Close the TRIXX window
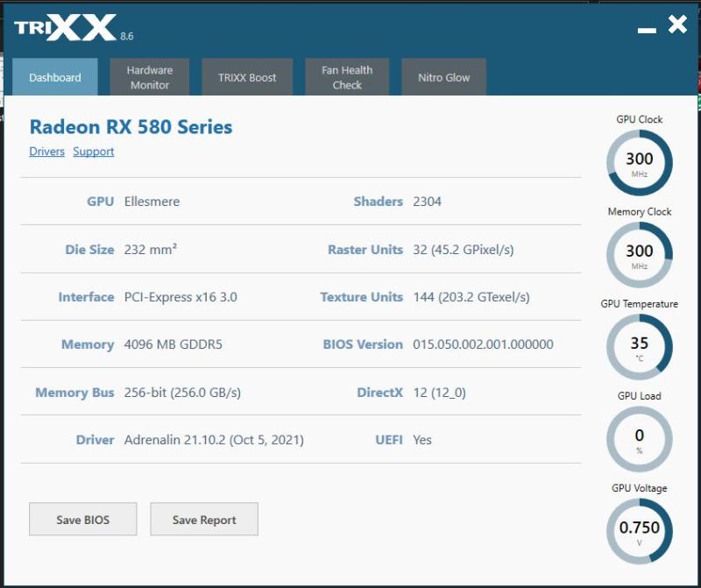The image size is (701, 588). 677,25
